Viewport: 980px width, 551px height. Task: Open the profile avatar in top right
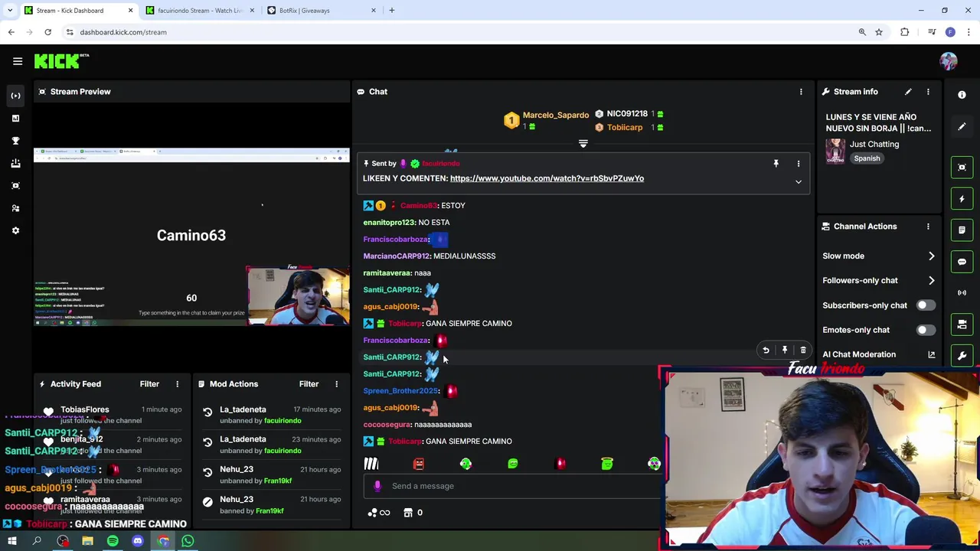(x=949, y=61)
